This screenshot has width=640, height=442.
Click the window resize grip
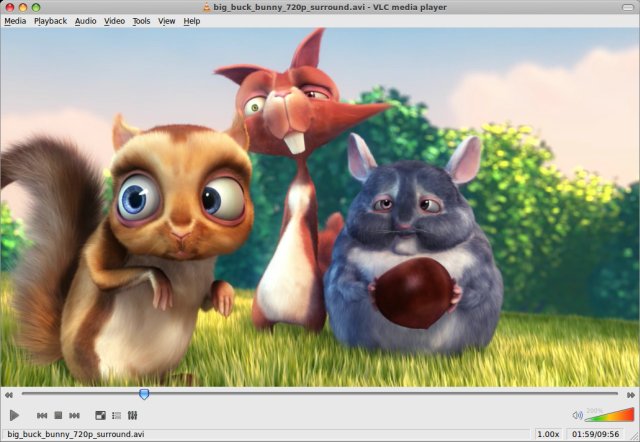tap(634, 436)
